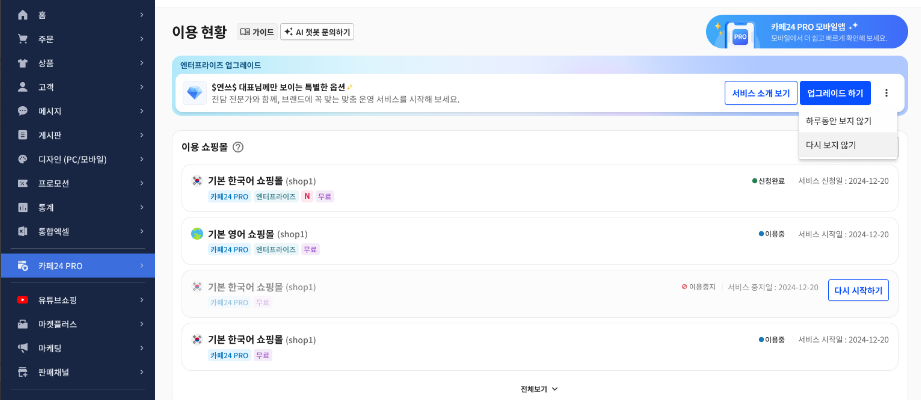This screenshot has height=400, width=921.
Task: Open the three-dot more options menu
Action: coord(886,93)
